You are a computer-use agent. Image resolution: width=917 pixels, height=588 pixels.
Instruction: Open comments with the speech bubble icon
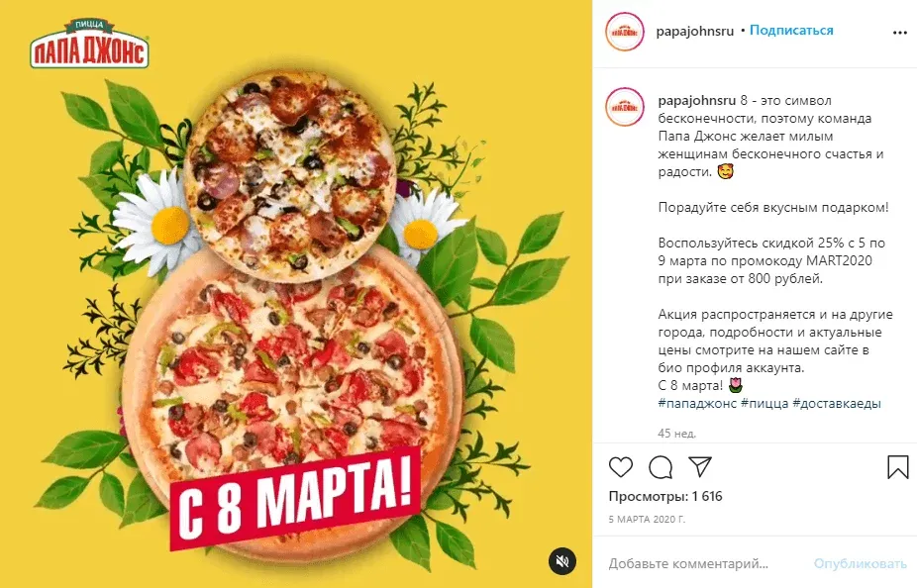click(x=661, y=467)
